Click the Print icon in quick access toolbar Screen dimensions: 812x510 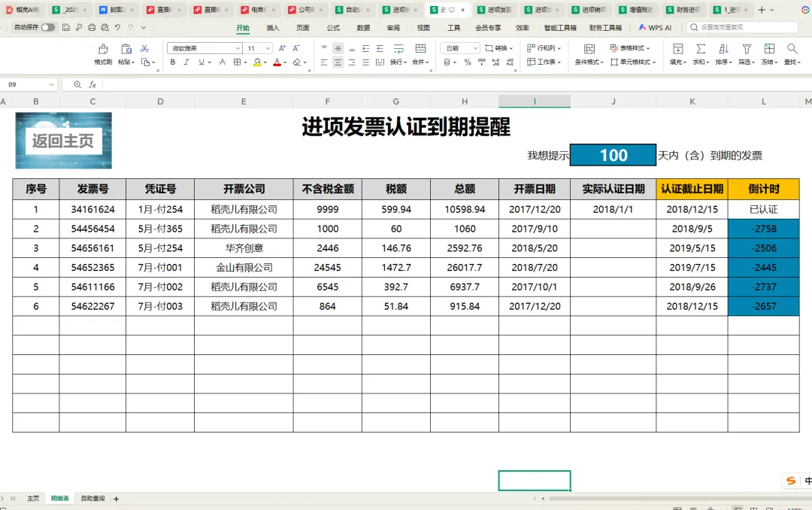(x=92, y=27)
